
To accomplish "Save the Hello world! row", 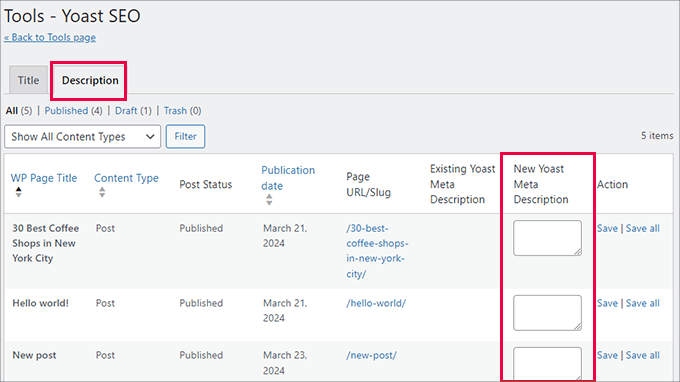I will tap(607, 303).
